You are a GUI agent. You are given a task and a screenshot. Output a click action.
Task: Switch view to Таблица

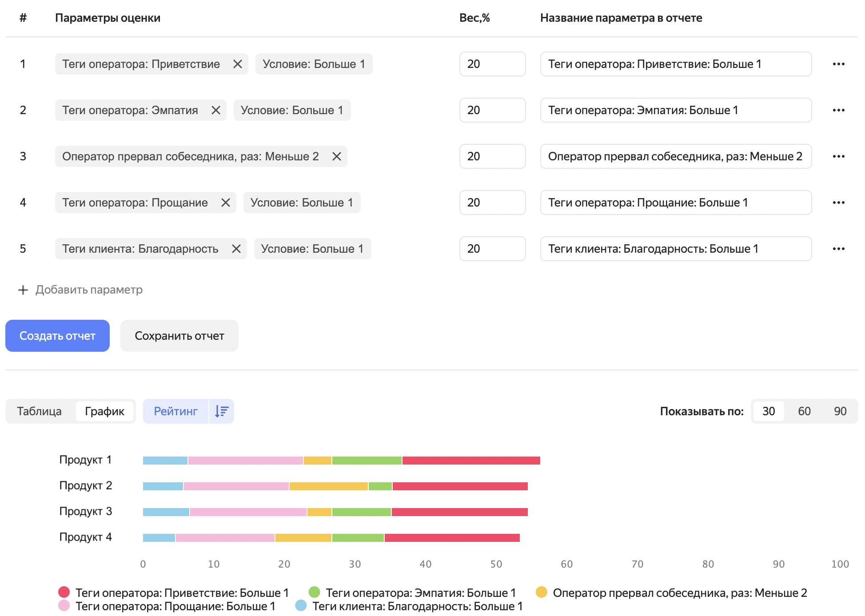pos(40,411)
